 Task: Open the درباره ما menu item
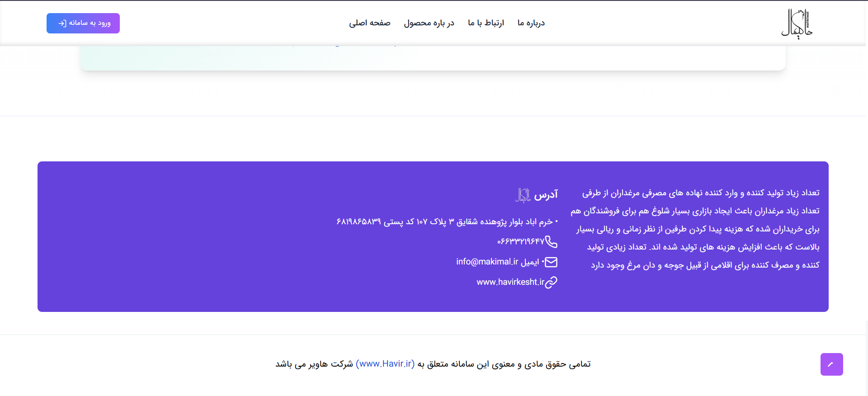531,23
